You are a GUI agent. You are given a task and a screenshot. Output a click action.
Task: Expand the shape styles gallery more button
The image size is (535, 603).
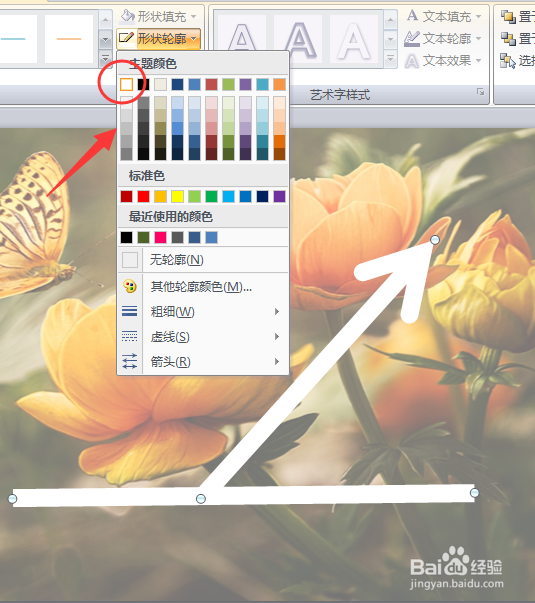point(105,59)
